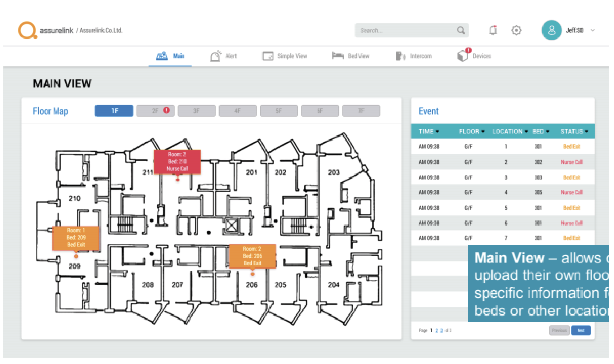Image resolution: width=614 pixels, height=364 pixels.
Task: Open settings via the gear icon
Action: tap(516, 30)
